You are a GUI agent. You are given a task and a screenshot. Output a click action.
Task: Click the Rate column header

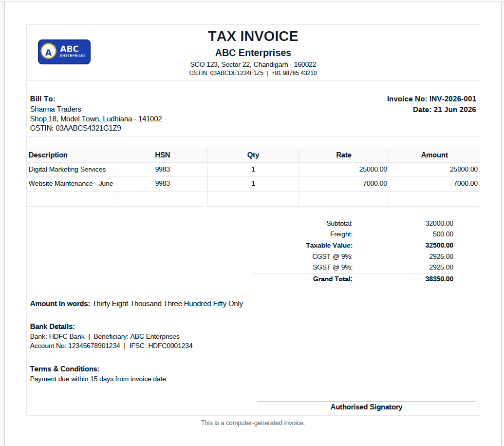pyautogui.click(x=344, y=155)
